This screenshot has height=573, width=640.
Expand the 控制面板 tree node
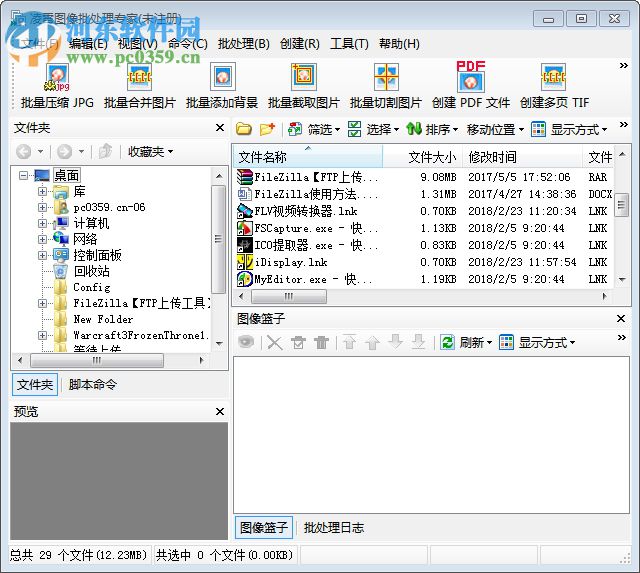42,255
